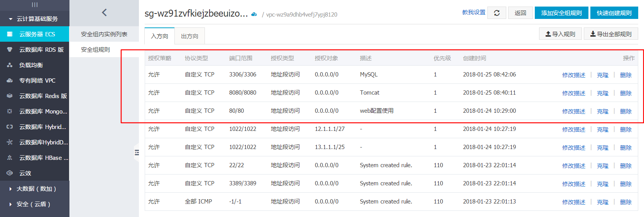Viewport: 644px width, 217px height.
Task: Click the 导出全部规则 button
Action: (x=611, y=34)
